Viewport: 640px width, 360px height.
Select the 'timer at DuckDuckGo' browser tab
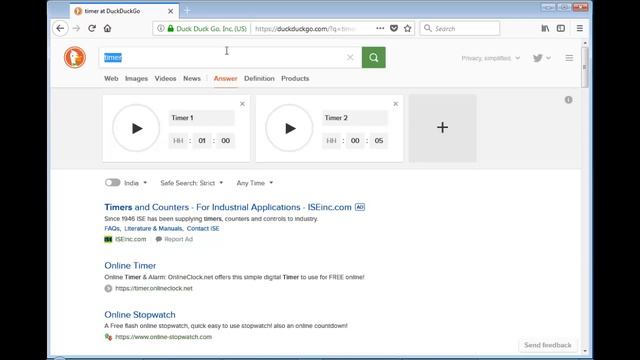click(124, 11)
